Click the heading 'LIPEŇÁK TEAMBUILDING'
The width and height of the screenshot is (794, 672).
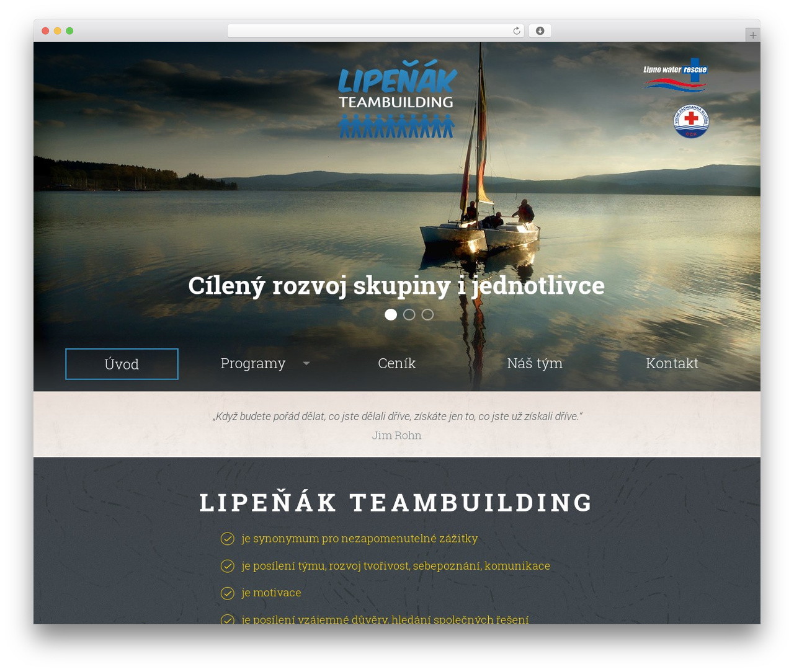tap(397, 502)
